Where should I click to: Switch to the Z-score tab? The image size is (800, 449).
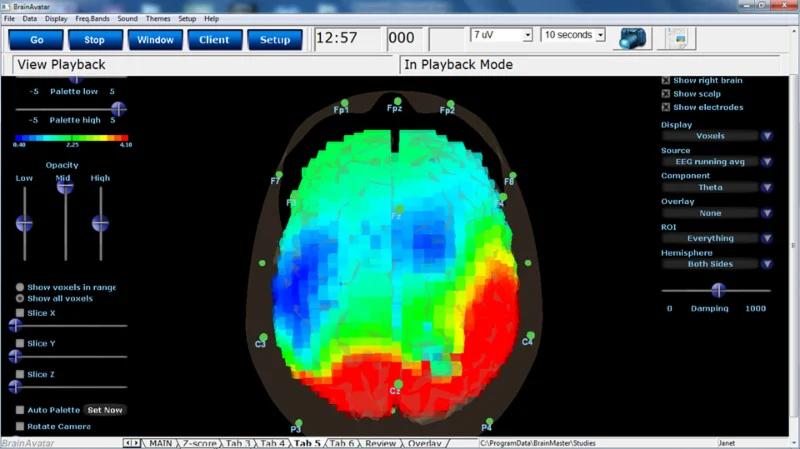(x=199, y=443)
